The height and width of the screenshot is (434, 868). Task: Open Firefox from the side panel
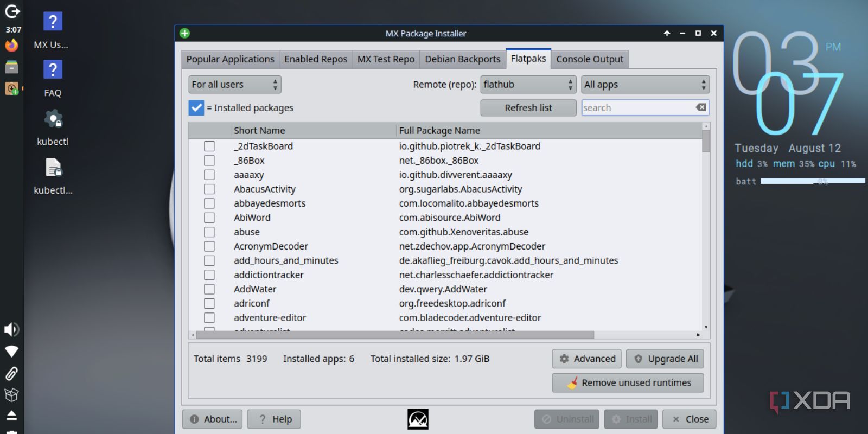click(x=11, y=46)
